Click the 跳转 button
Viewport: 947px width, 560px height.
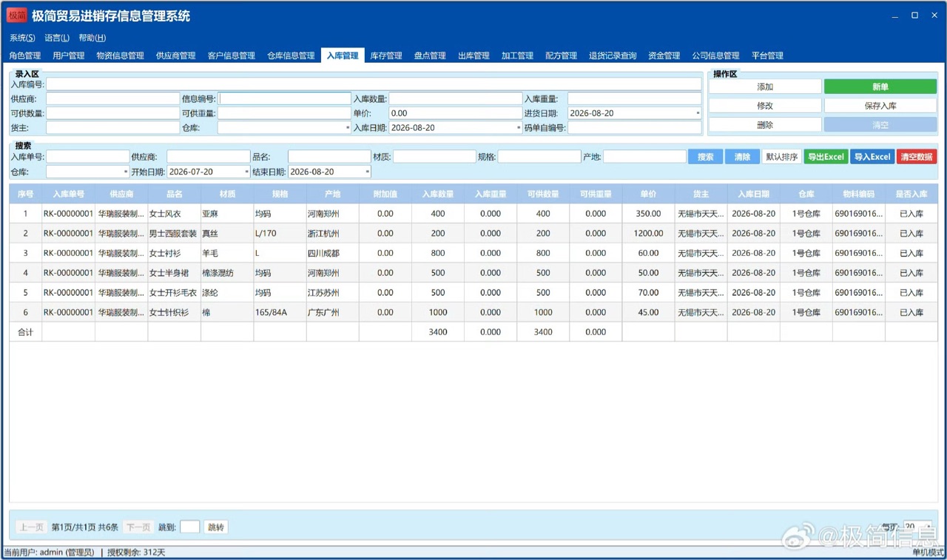click(215, 527)
